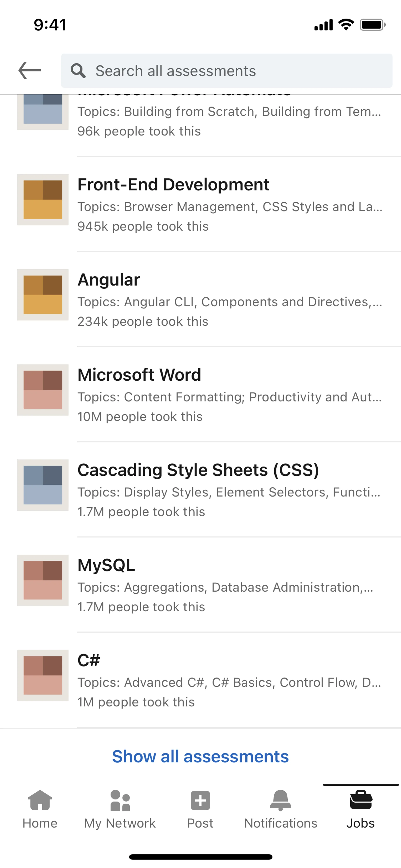Tap the MySQL assessment thumbnail
This screenshot has width=401, height=868.
[43, 580]
